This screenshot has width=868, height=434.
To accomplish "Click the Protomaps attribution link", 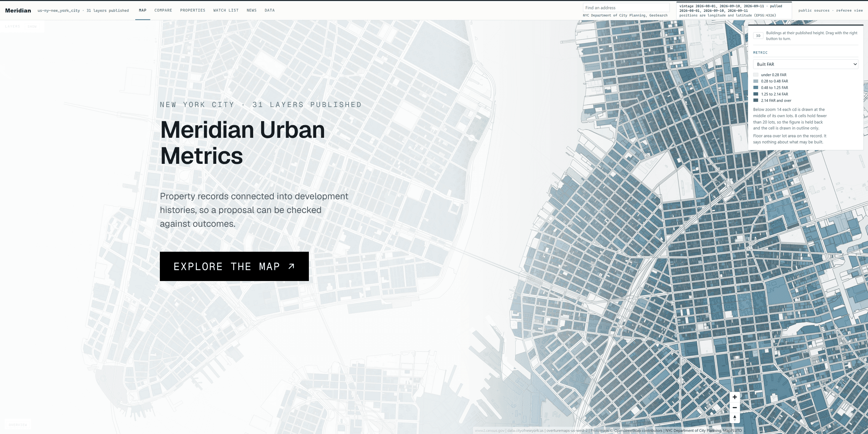I will click(x=600, y=430).
